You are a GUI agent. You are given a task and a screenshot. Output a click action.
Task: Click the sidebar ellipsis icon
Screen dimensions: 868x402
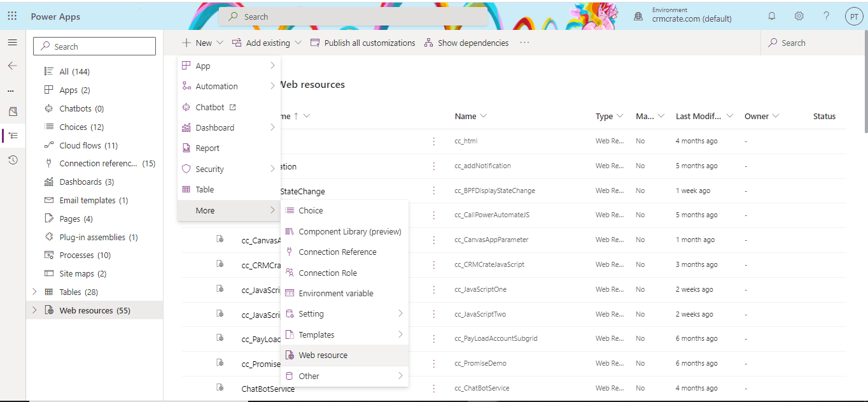(x=10, y=90)
